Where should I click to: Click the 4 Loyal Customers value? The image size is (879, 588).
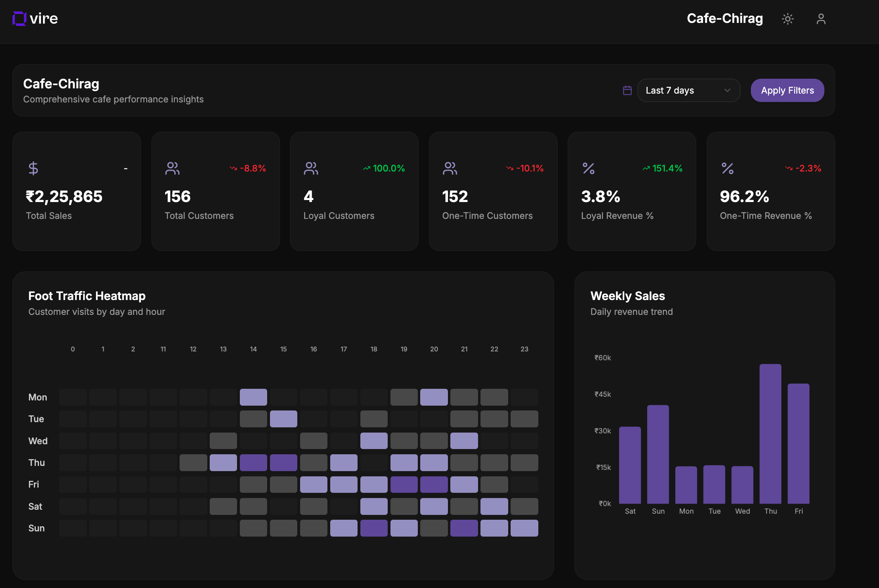[x=309, y=196]
